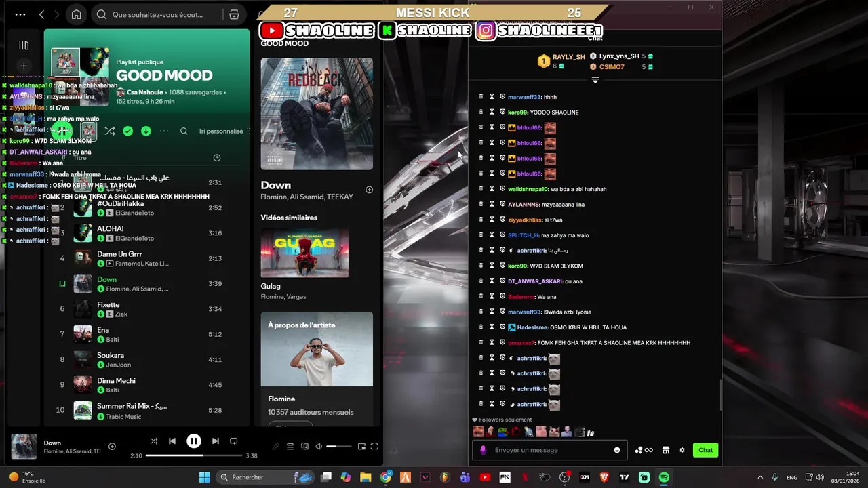Click the 'Down' album art in Now Playing panel
Screen dimensions: 868x488
[317, 114]
